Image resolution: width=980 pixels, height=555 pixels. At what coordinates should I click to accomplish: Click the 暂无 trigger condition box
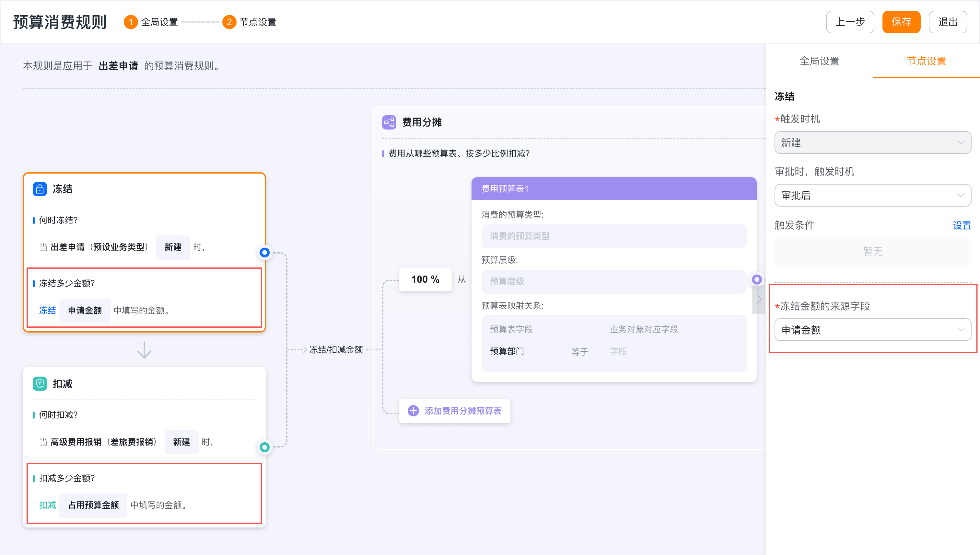pos(872,251)
